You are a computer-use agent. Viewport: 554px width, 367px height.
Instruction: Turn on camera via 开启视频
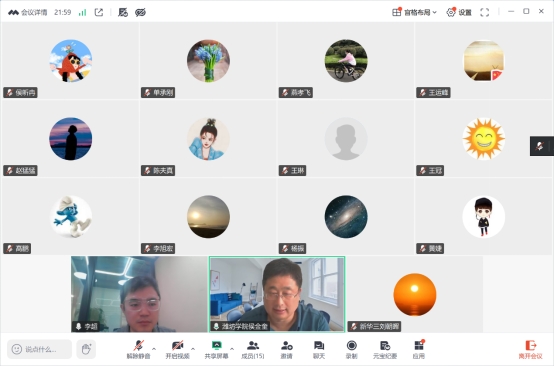click(177, 349)
